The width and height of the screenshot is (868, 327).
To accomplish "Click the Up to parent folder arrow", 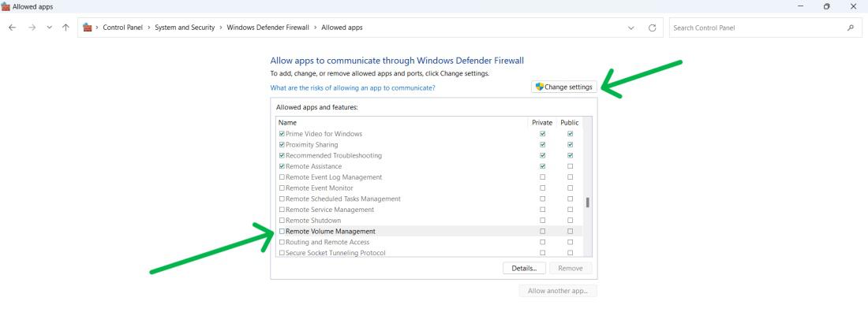I will [x=65, y=28].
